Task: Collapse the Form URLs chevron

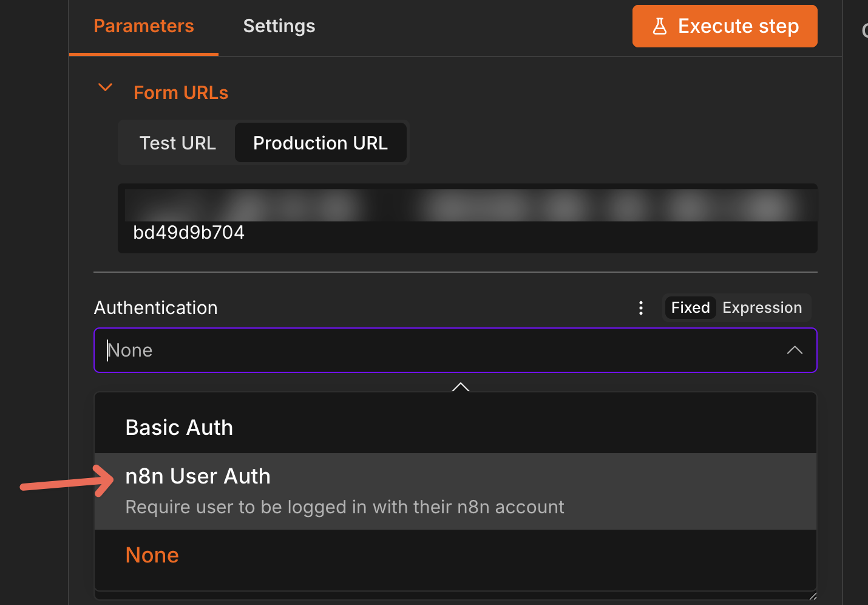Action: [x=106, y=87]
